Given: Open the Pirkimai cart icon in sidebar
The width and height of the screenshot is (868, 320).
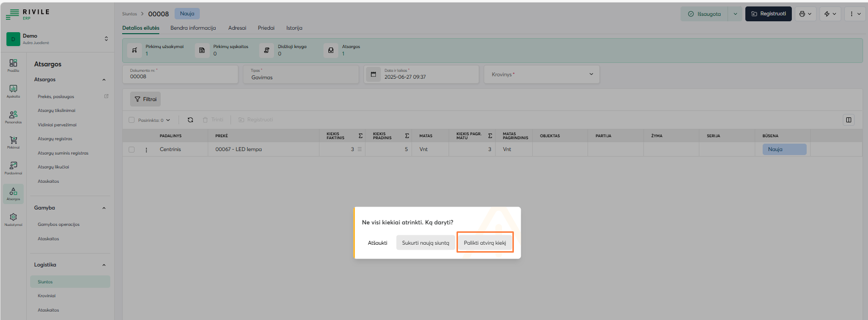Looking at the screenshot, I should pyautogui.click(x=13, y=142).
